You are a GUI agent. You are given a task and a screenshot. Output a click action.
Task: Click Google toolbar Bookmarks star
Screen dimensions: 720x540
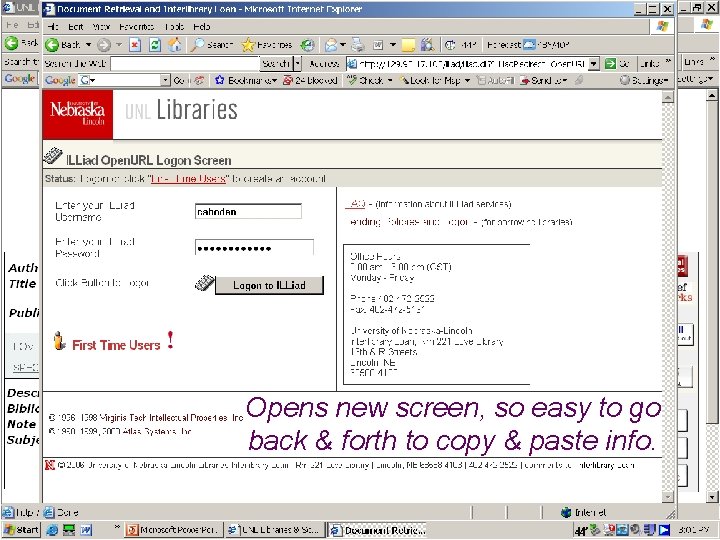[x=219, y=80]
